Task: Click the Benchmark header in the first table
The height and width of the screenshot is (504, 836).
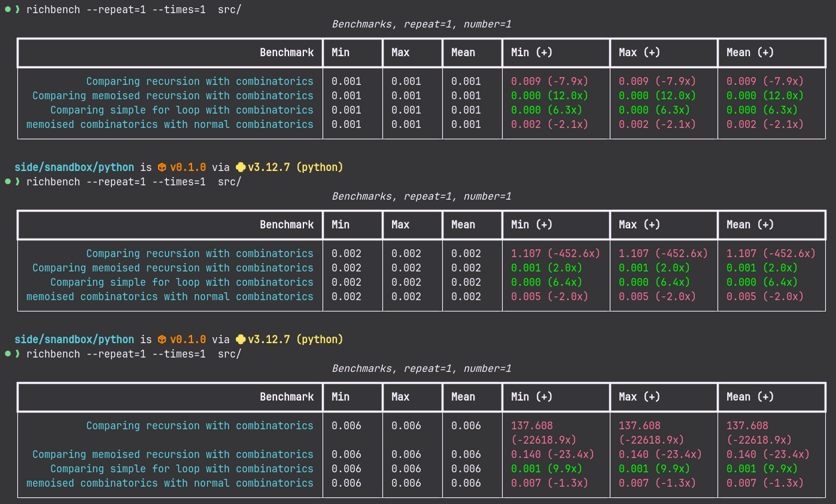Action: [287, 53]
